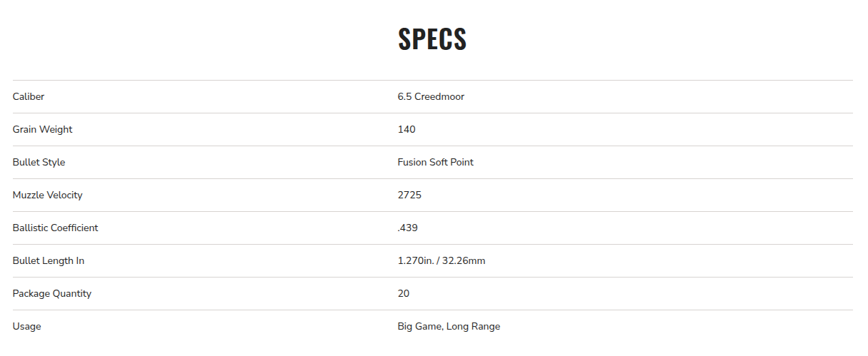The height and width of the screenshot is (356, 868).
Task: Select the Big Game, Long Range text
Action: tap(449, 327)
